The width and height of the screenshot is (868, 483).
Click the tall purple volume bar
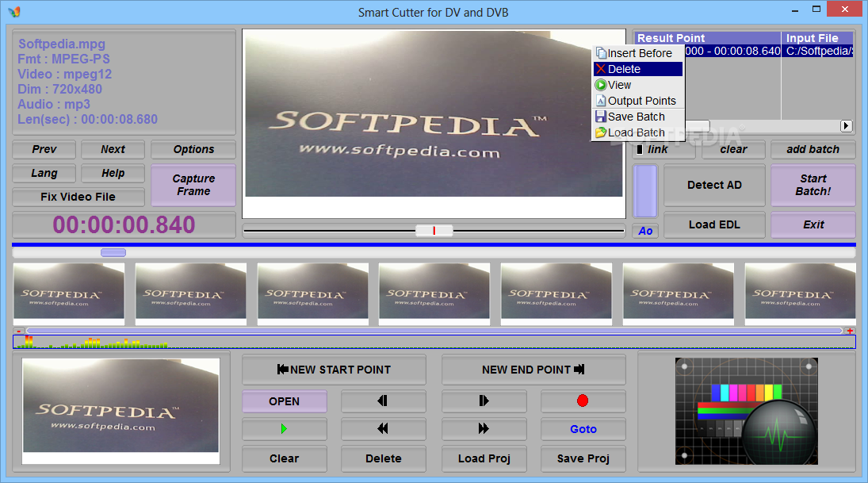point(645,191)
